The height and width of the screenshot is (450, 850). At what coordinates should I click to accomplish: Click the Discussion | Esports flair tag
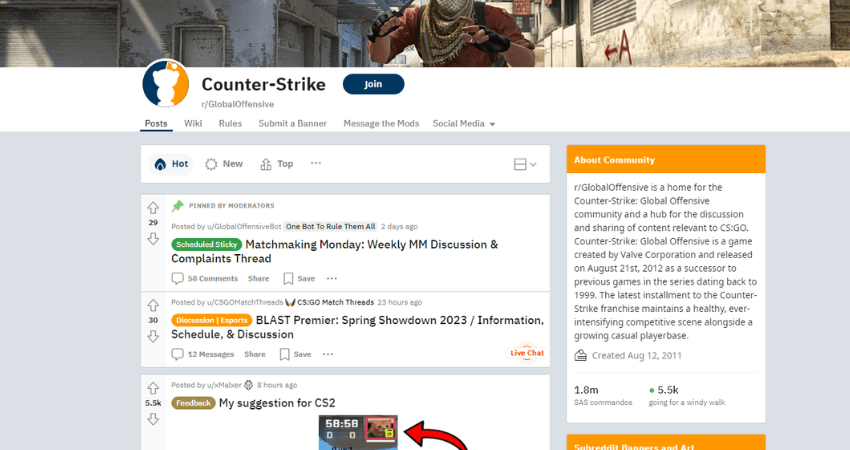212,320
